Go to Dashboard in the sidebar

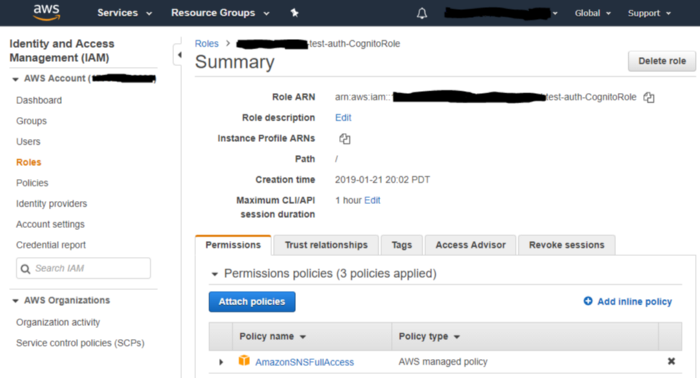click(39, 100)
